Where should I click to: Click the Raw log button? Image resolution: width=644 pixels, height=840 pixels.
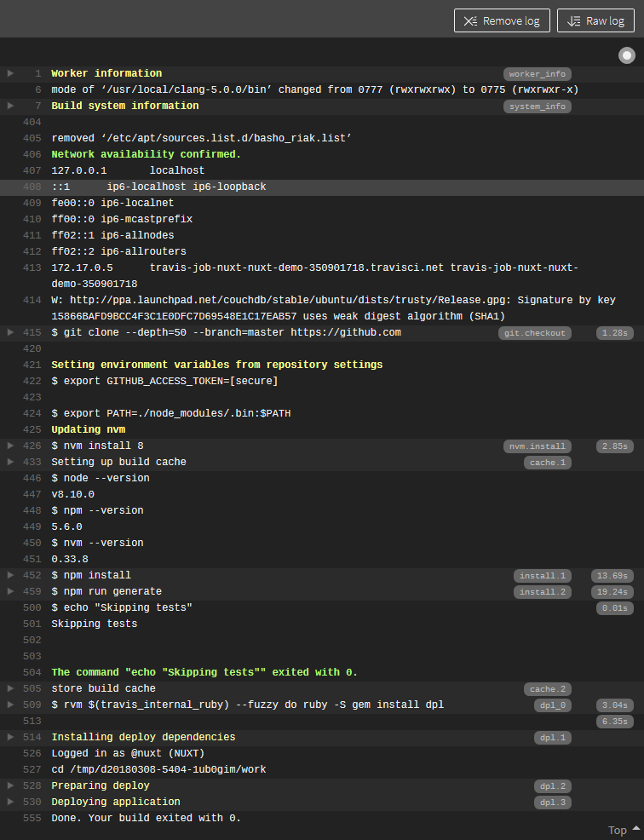point(595,20)
